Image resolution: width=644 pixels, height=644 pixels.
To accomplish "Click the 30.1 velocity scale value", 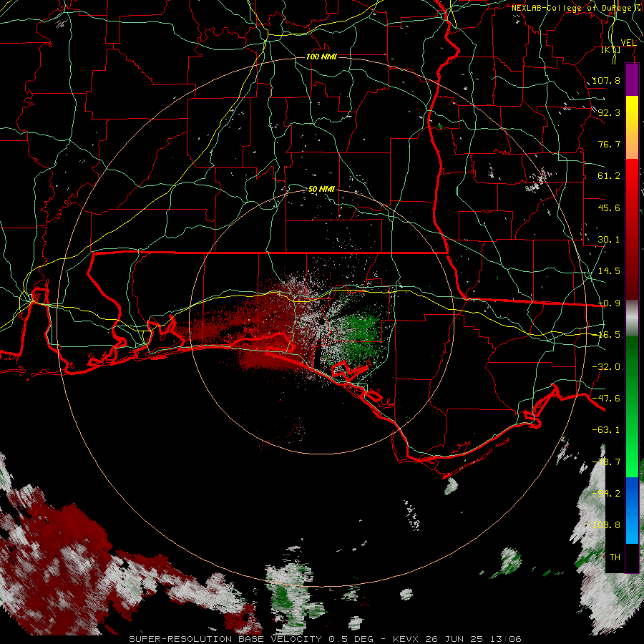I will pos(609,240).
